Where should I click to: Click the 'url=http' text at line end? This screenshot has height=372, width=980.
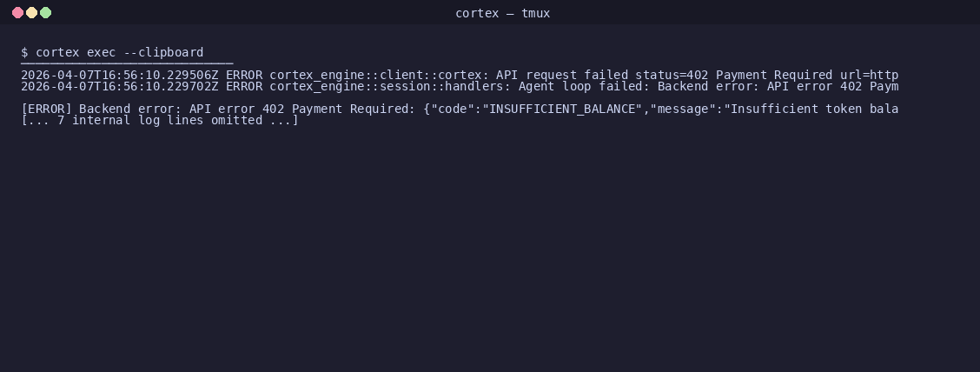870,75
